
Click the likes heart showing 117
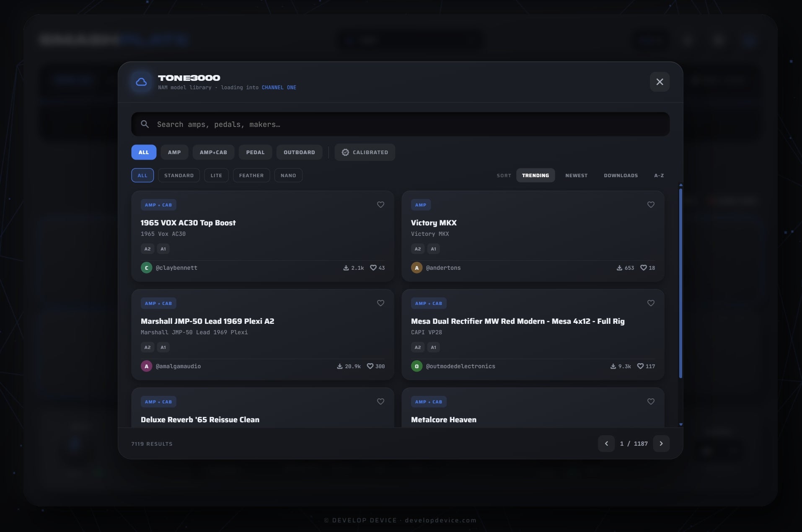[640, 366]
